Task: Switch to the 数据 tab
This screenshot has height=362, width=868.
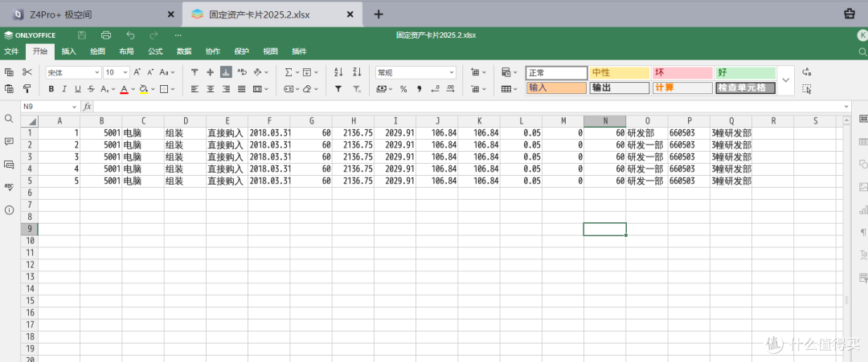Action: click(x=184, y=51)
